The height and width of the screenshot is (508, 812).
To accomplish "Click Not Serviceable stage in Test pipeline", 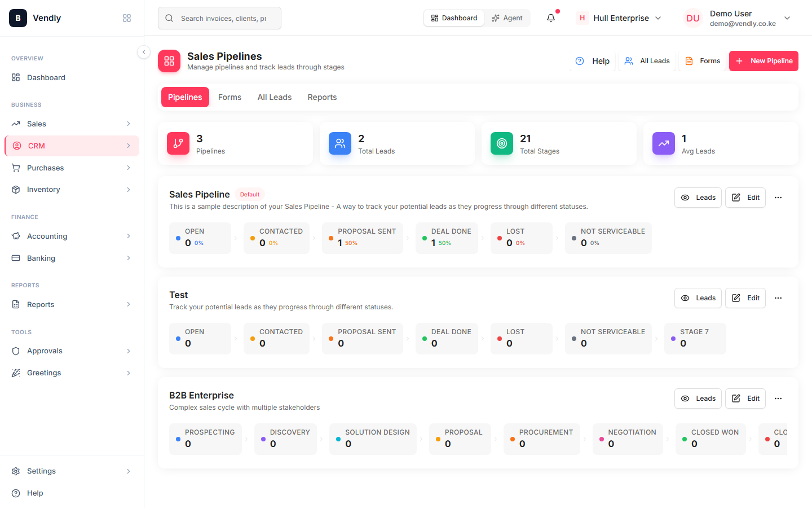I will pyautogui.click(x=608, y=339).
